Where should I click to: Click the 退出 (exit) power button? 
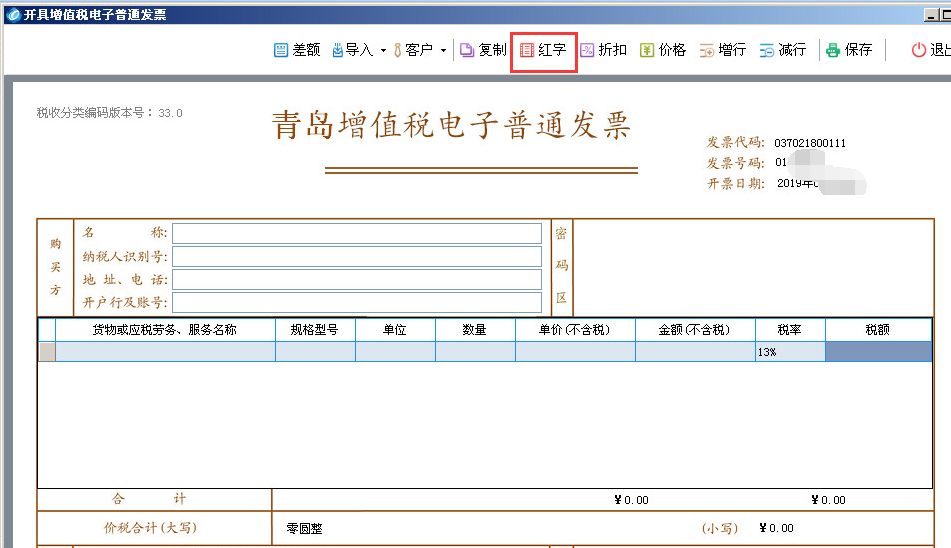click(x=919, y=50)
